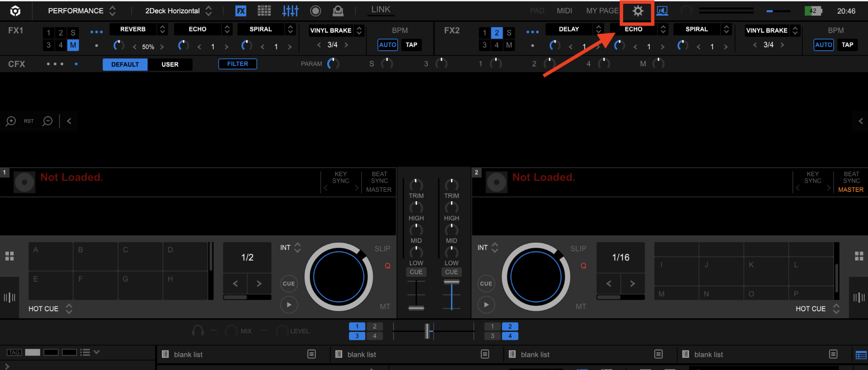Show the sampler grid panel

(264, 11)
